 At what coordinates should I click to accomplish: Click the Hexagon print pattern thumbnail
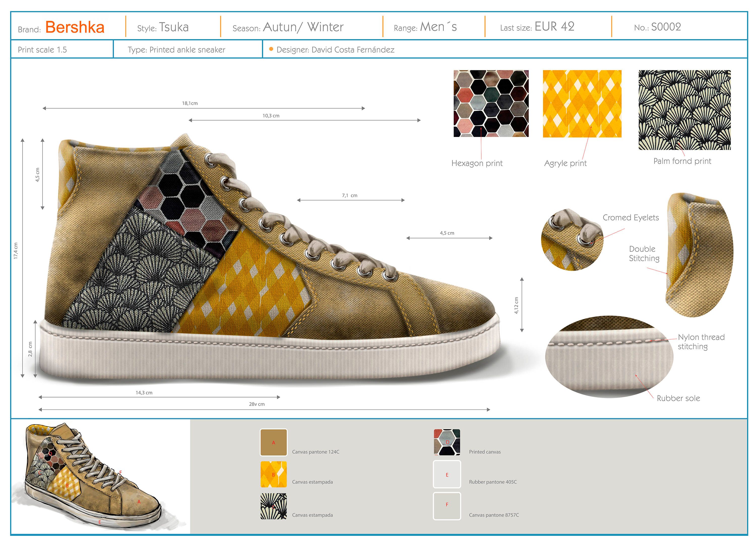491,103
